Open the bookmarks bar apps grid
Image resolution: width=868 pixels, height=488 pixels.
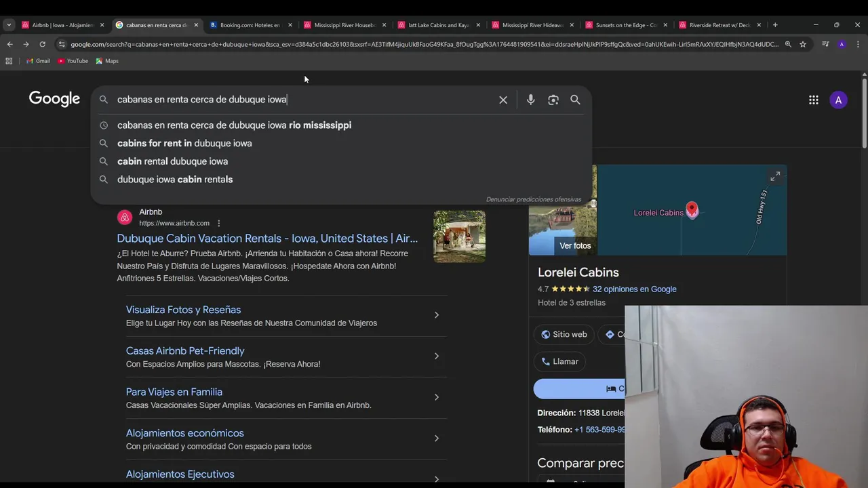pos(9,61)
